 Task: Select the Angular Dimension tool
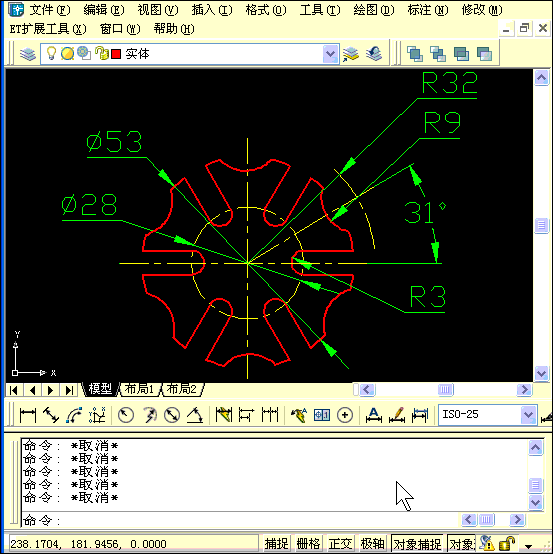(x=195, y=415)
